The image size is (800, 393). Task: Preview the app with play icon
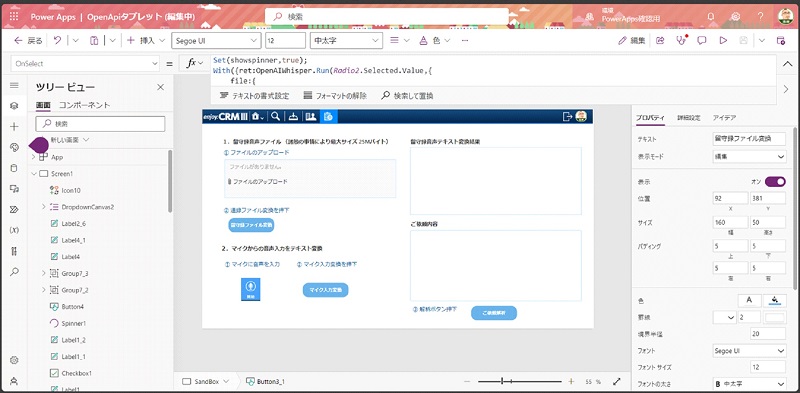(723, 40)
